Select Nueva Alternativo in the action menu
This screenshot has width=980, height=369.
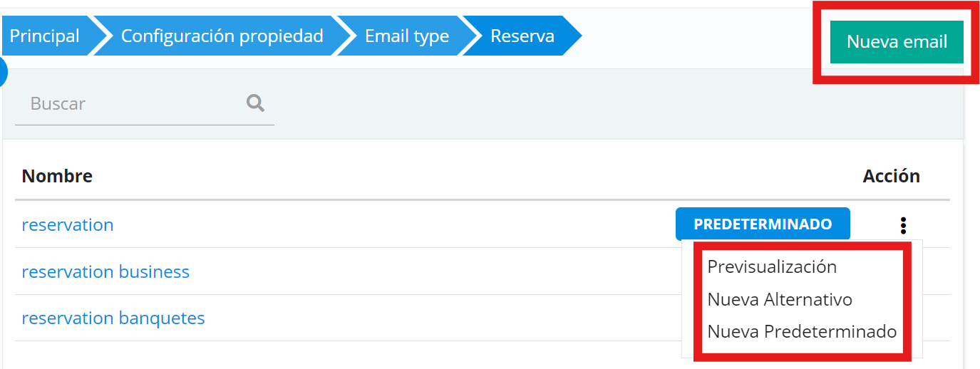(780, 299)
